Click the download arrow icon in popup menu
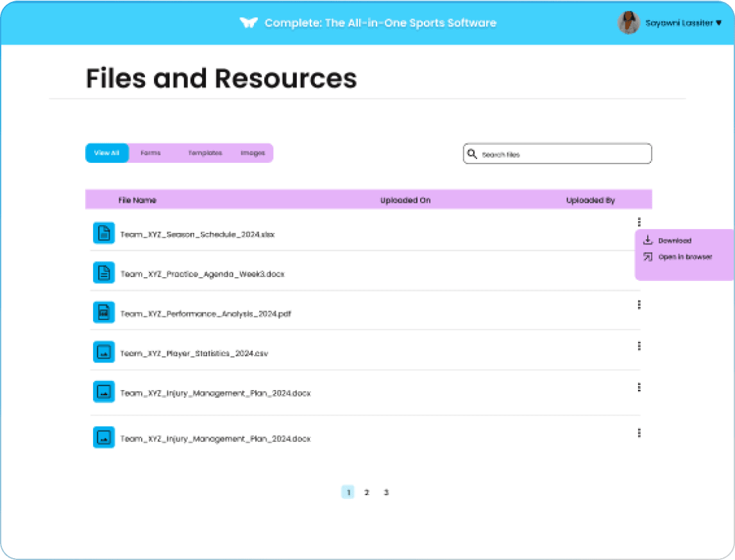This screenshot has width=735, height=560. [648, 241]
